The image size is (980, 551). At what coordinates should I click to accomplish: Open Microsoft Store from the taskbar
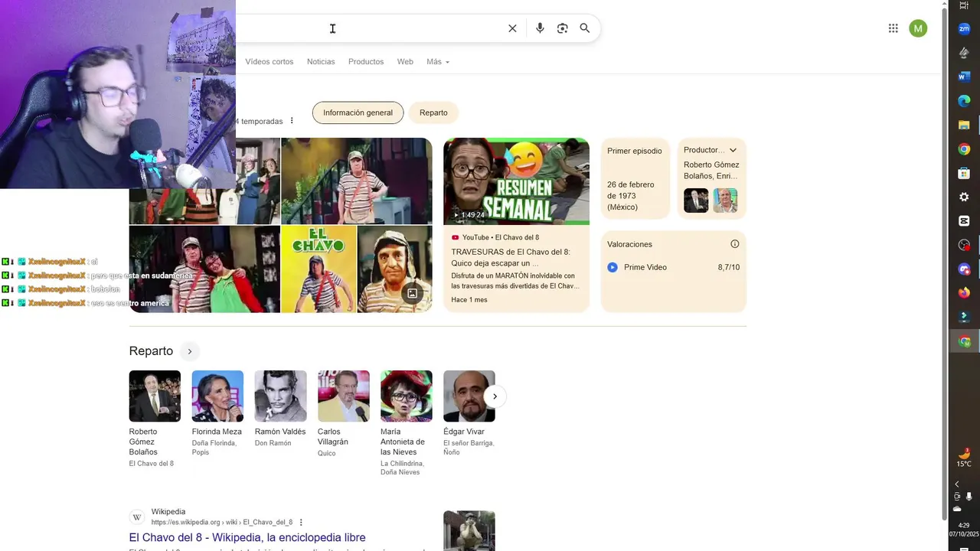tap(964, 173)
